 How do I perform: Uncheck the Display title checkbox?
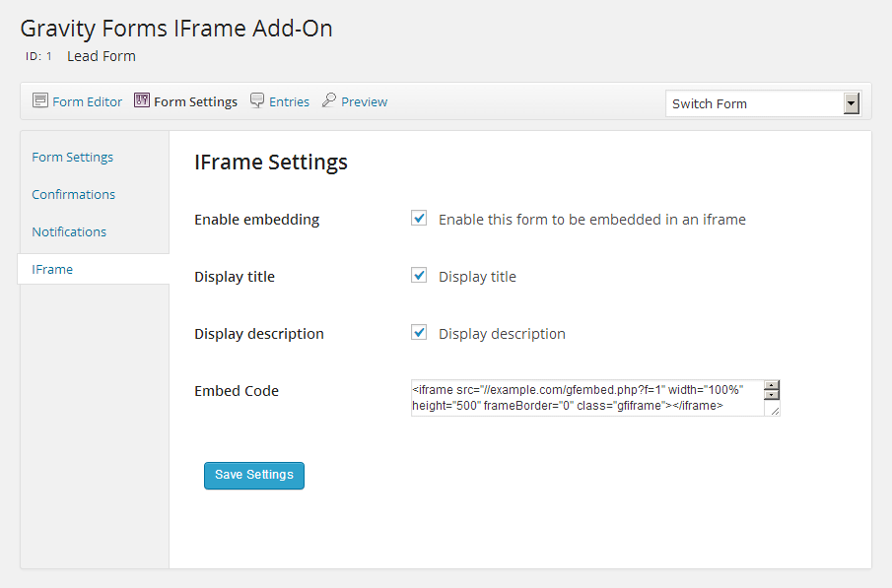(x=419, y=276)
